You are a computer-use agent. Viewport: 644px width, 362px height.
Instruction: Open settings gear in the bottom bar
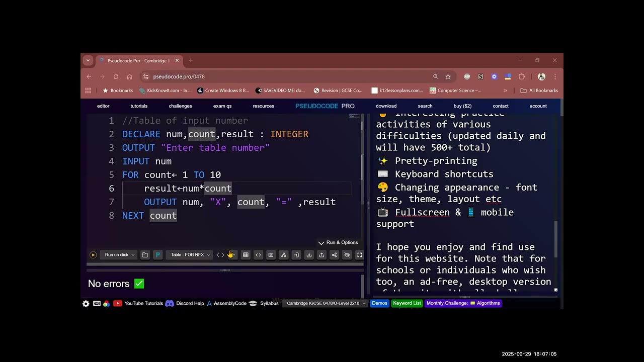coord(86,304)
